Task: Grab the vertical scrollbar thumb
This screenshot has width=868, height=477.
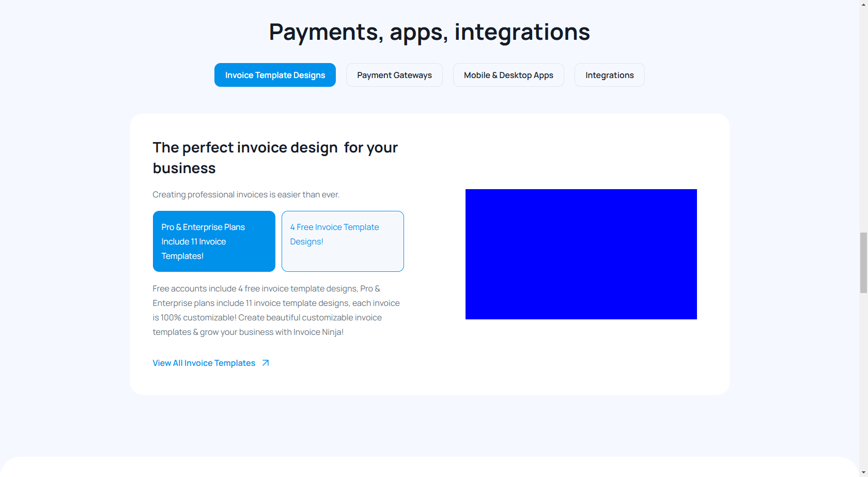Action: coord(863,263)
